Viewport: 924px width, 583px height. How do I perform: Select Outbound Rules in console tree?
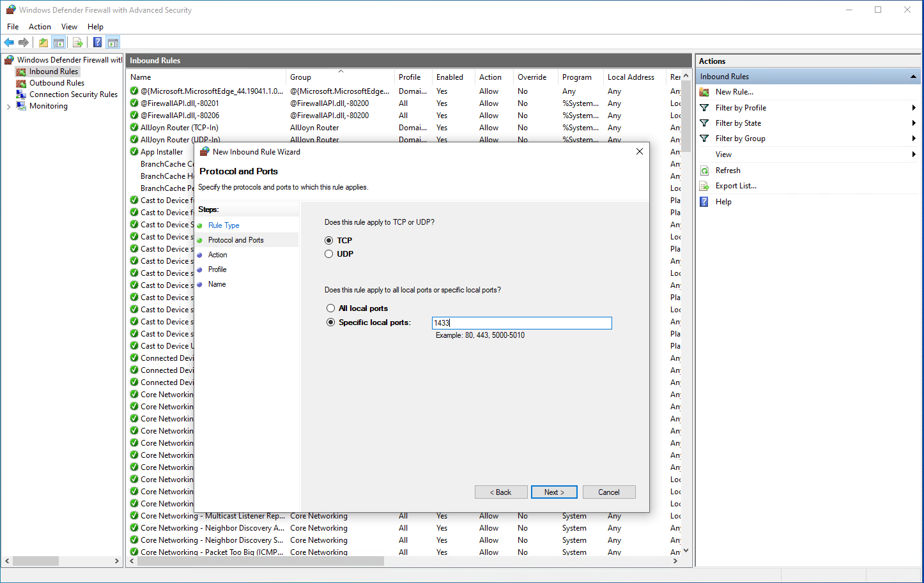pyautogui.click(x=57, y=83)
